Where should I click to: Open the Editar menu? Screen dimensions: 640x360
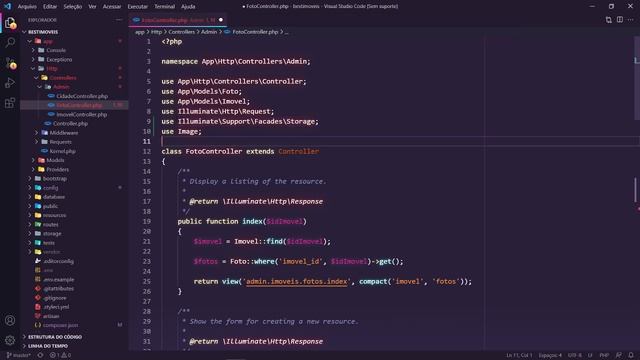[x=50, y=7]
